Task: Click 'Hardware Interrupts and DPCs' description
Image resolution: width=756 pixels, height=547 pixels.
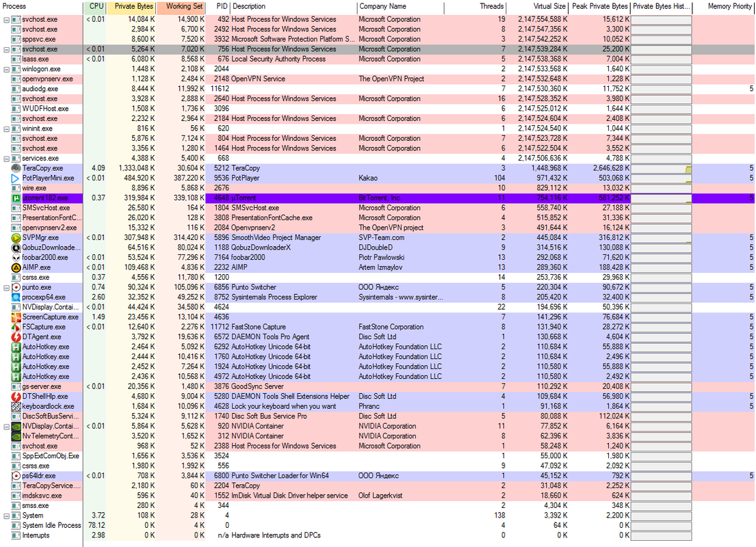Action: pyautogui.click(x=276, y=535)
